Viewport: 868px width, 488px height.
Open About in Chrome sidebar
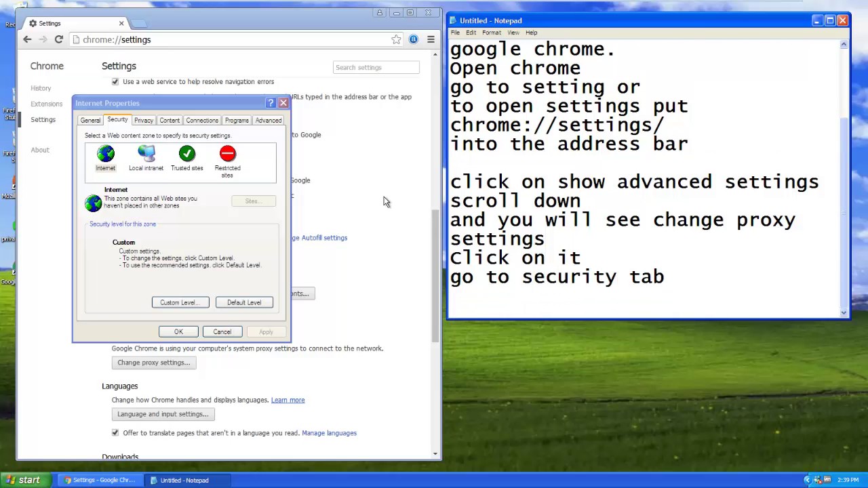(x=40, y=150)
